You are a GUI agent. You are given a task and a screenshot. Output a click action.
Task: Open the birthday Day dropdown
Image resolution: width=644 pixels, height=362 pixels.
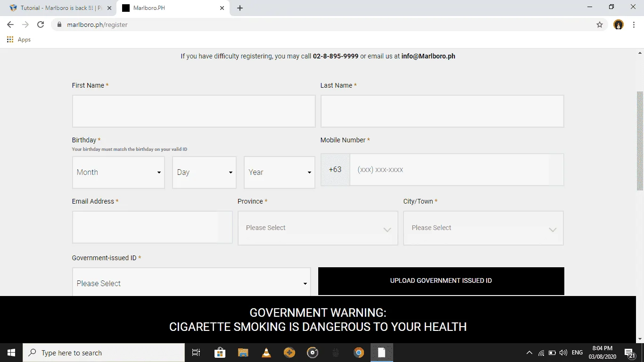[204, 173]
